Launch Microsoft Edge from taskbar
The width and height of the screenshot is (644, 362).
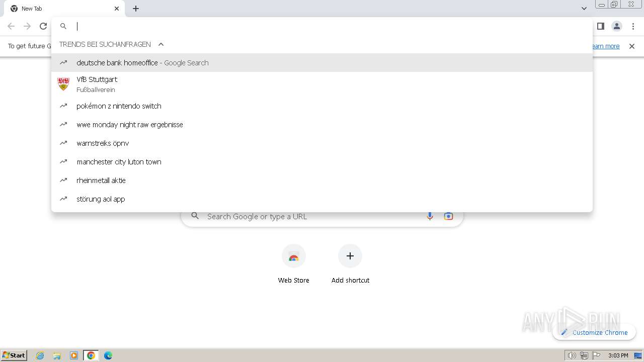108,355
